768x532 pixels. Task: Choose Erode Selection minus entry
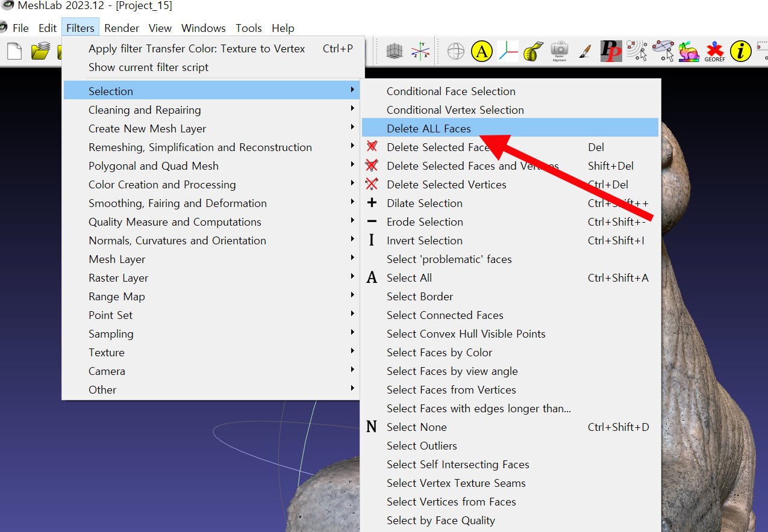click(x=510, y=221)
